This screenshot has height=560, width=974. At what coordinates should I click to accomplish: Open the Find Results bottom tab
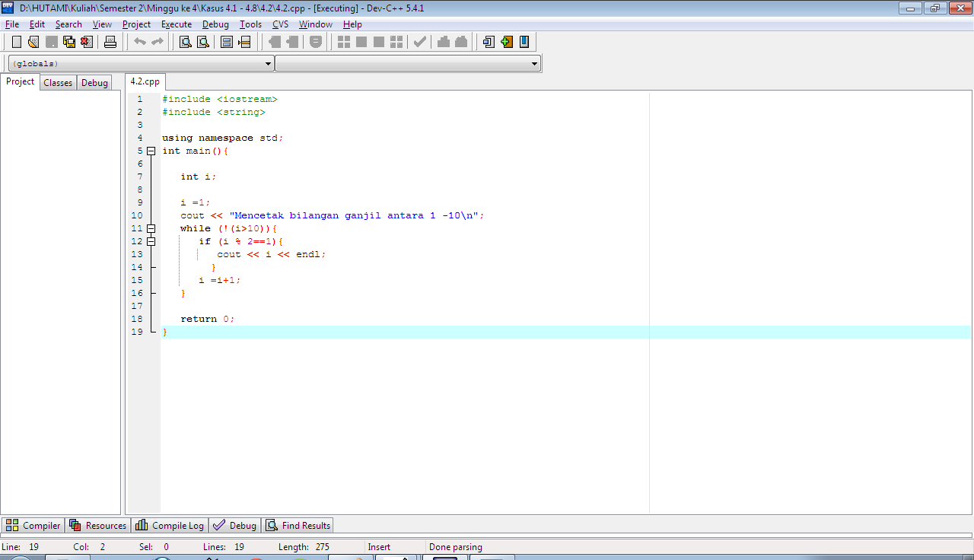tap(298, 526)
